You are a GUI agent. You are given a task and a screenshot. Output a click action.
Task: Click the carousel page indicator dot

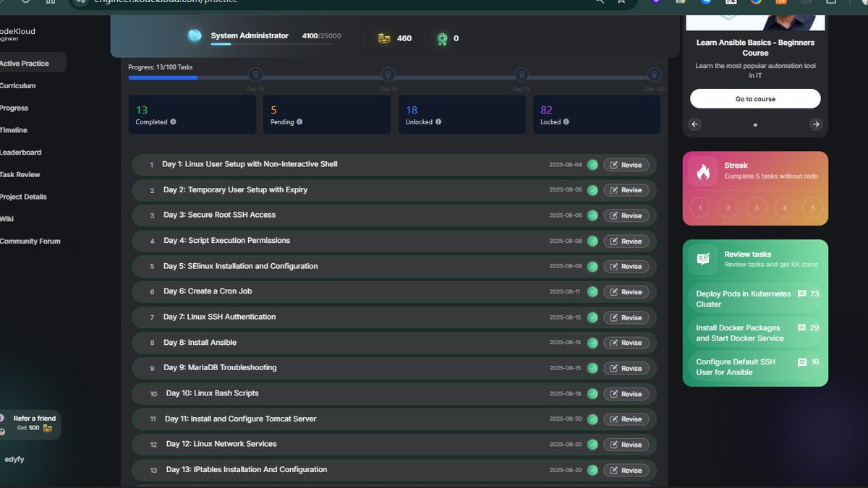755,125
